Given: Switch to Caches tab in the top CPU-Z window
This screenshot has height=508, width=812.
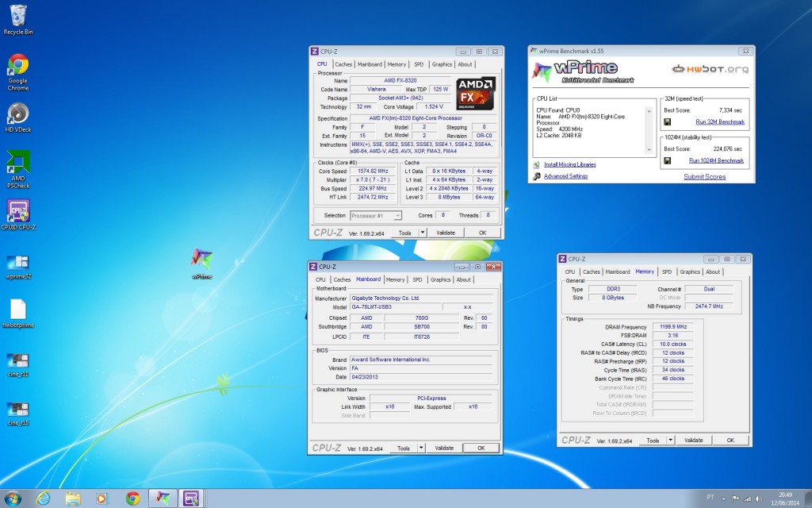Looking at the screenshot, I should pos(343,64).
